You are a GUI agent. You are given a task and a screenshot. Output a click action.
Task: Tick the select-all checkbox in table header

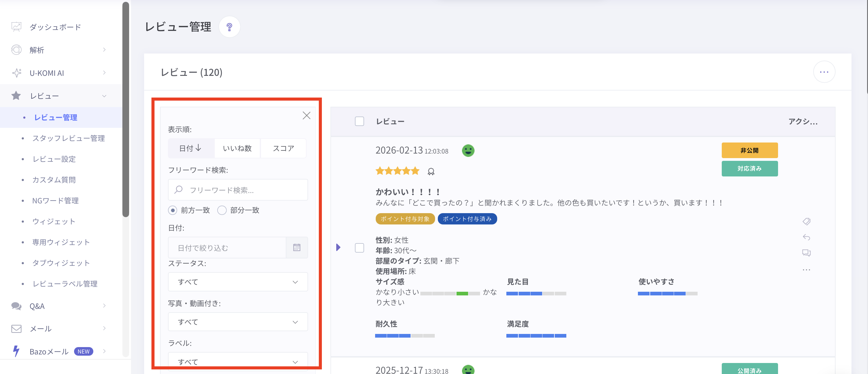[359, 121]
